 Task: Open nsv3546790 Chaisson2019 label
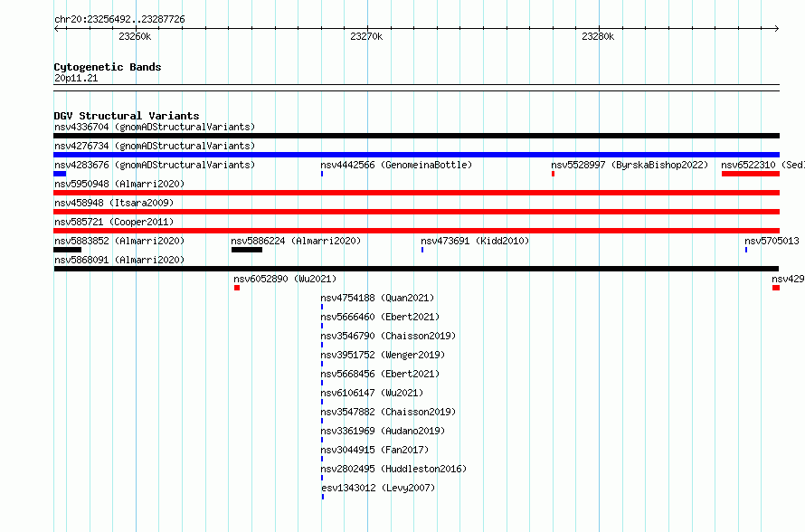tap(388, 336)
